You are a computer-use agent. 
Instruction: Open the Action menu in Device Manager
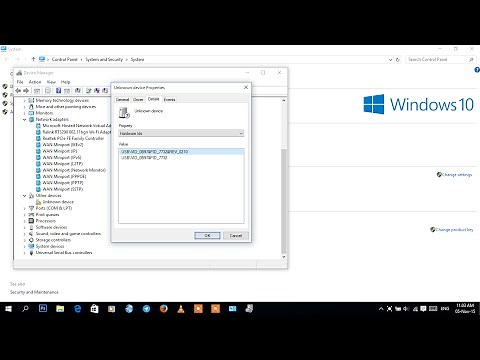[35, 82]
